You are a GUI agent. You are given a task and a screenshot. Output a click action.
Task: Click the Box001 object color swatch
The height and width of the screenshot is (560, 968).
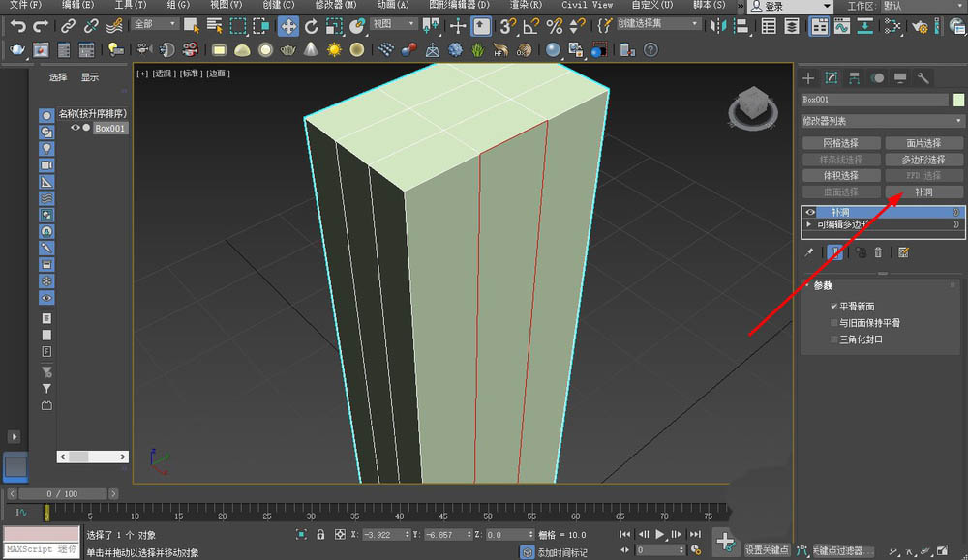(x=958, y=100)
